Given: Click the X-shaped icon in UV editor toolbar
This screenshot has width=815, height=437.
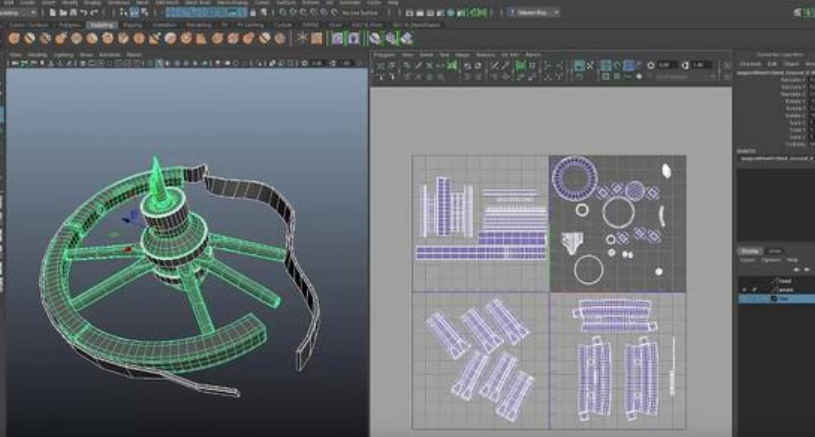Looking at the screenshot, I should [590, 66].
